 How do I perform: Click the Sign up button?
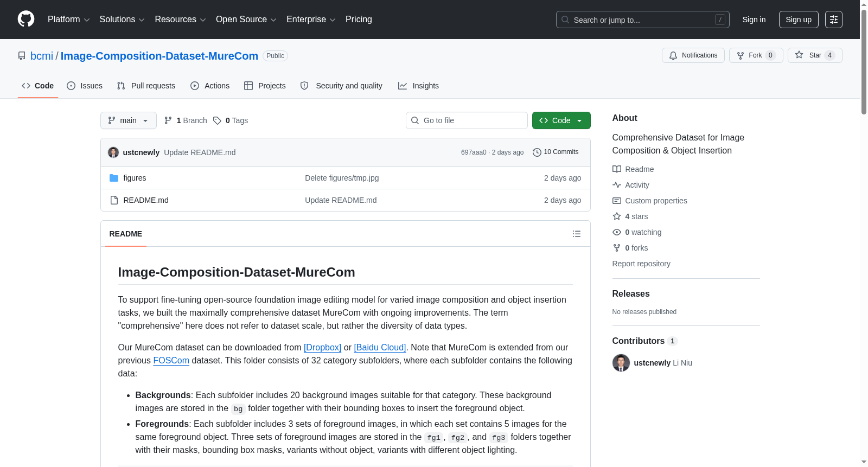[799, 20]
